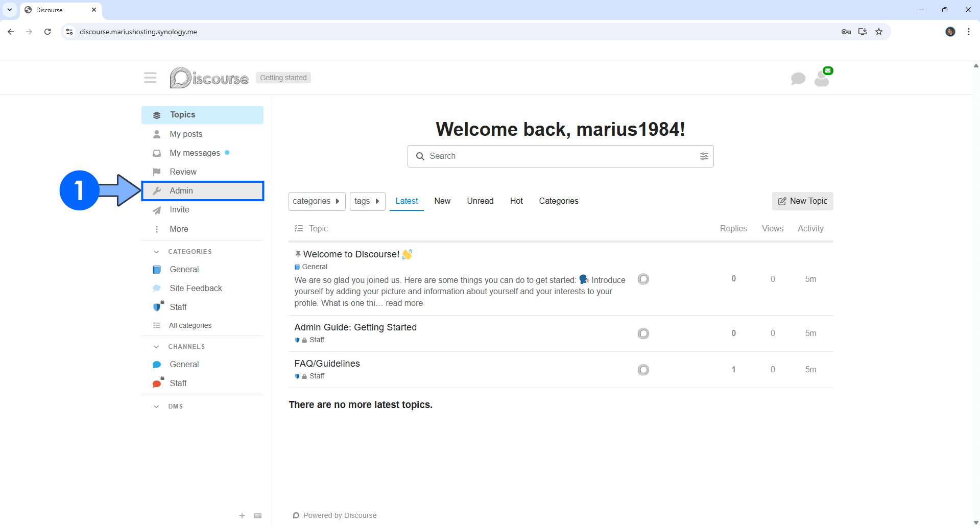Switch to Unread tab
Screen dimensions: 980x526
coord(480,201)
